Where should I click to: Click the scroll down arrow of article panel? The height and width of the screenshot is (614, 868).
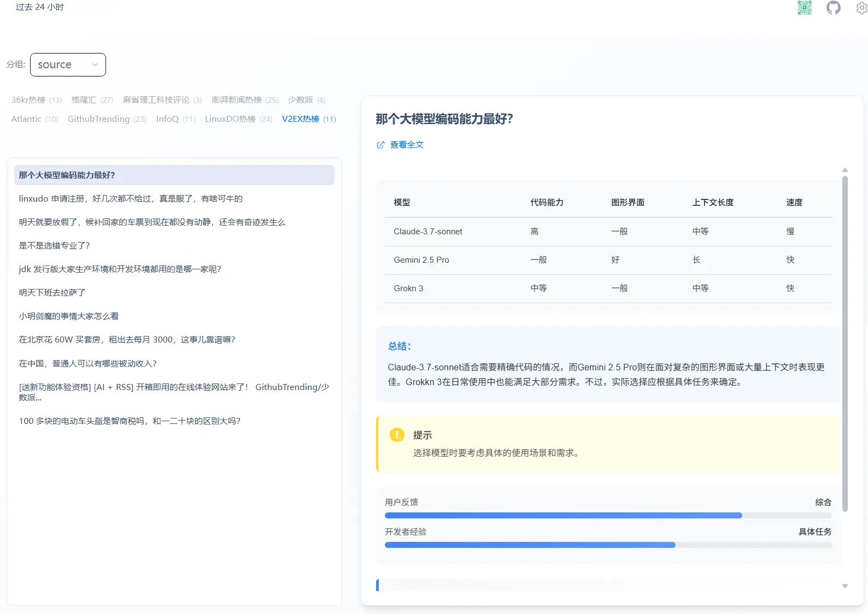click(x=845, y=586)
